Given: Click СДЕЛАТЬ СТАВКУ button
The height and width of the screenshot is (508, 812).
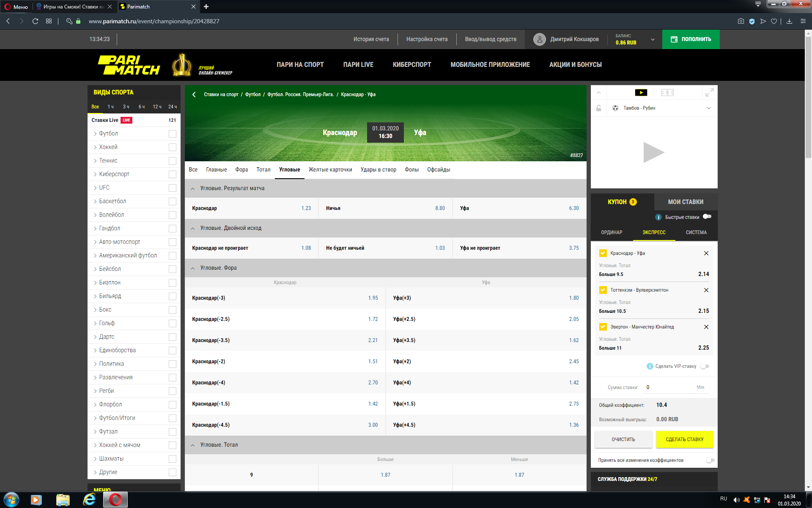Looking at the screenshot, I should pos(684,439).
